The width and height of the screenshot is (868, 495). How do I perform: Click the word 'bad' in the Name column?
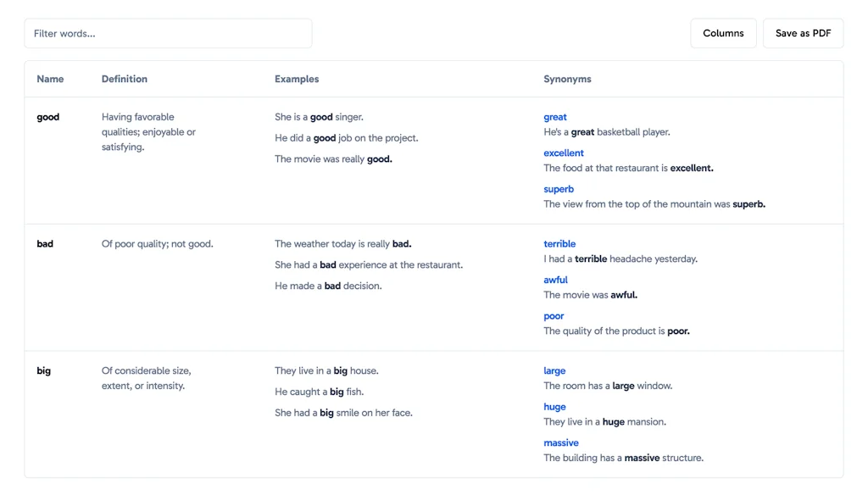pos(44,243)
